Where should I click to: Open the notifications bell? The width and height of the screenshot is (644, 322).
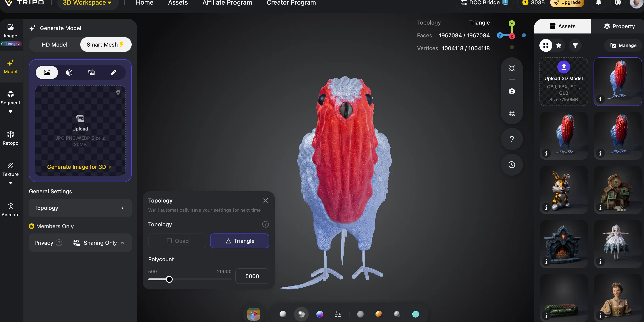pos(599,3)
